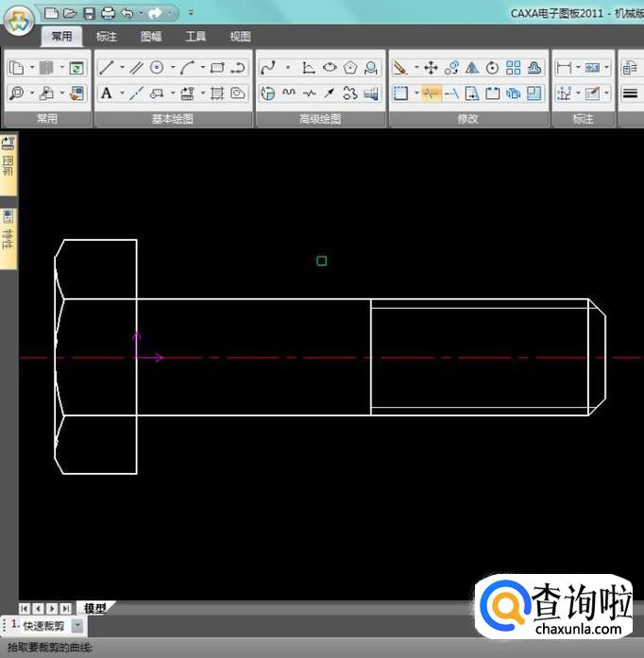Expand the quick access toolbar customize arrow

191,13
